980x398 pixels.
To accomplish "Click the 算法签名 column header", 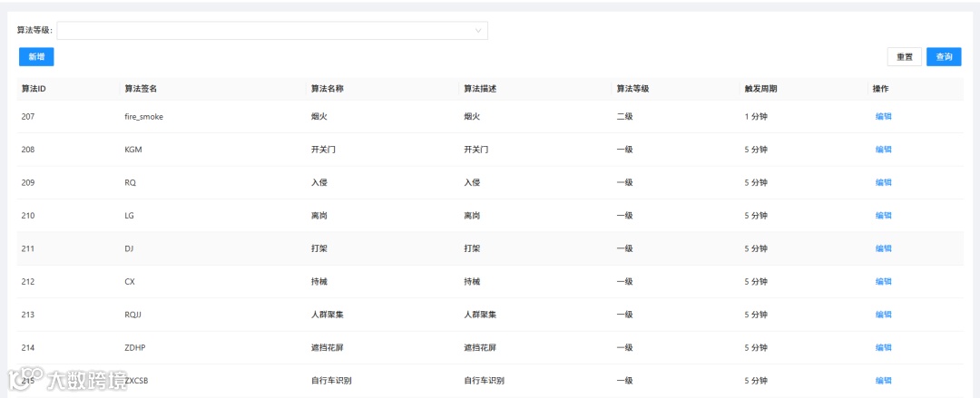I will [x=141, y=89].
